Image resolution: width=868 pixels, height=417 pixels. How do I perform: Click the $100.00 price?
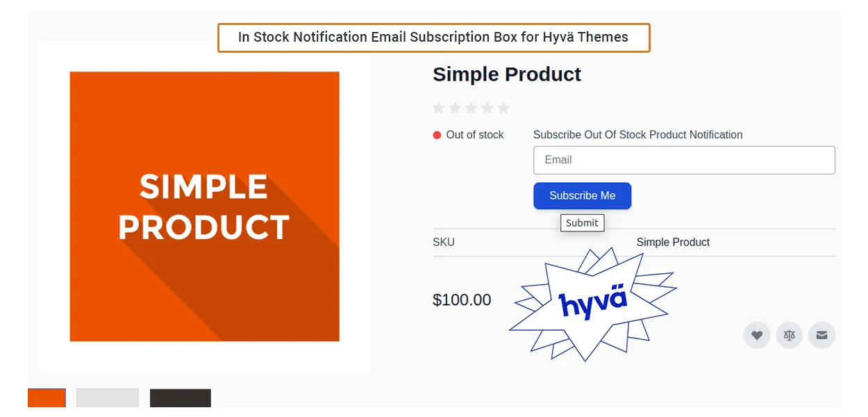[x=462, y=300]
